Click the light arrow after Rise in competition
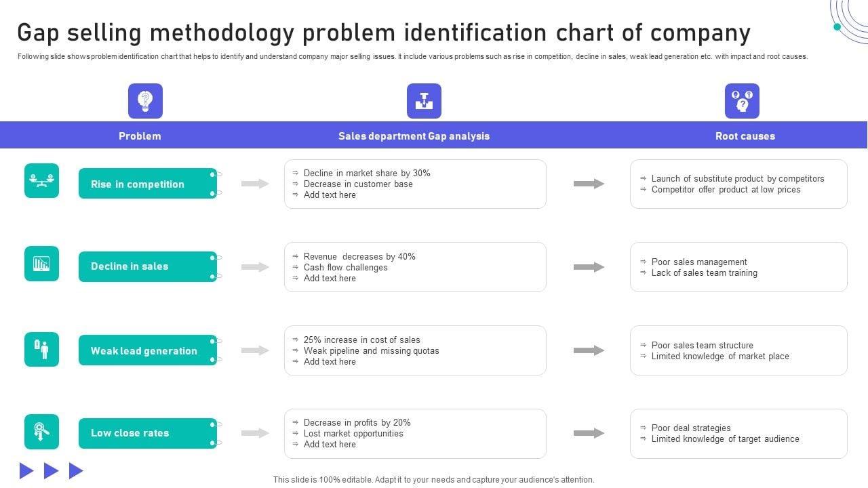Screen dimensions: 868x488 (x=255, y=184)
